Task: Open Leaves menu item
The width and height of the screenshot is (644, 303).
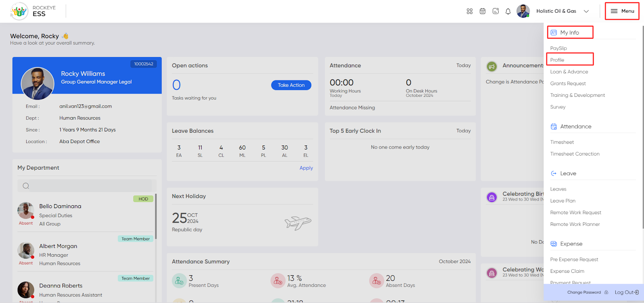Action: (558, 189)
